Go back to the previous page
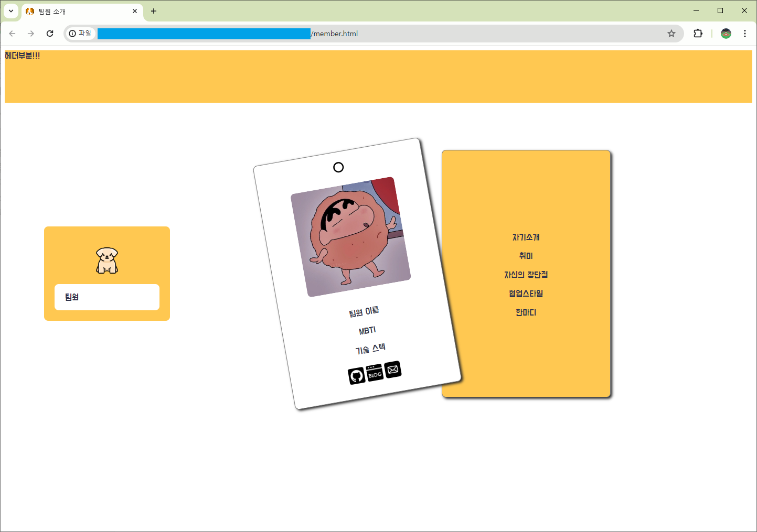The height and width of the screenshot is (532, 757). 12,34
